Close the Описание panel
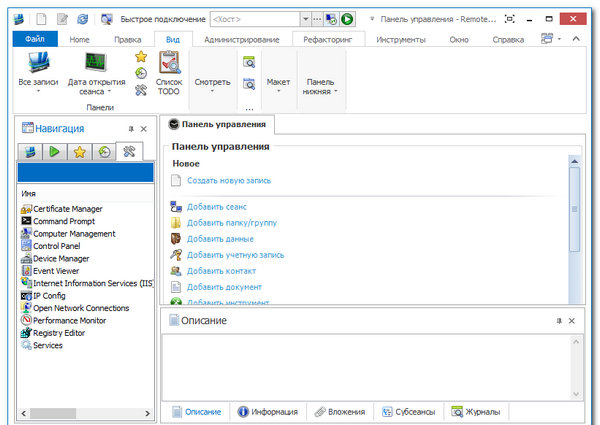The height and width of the screenshot is (425, 600). click(x=572, y=321)
